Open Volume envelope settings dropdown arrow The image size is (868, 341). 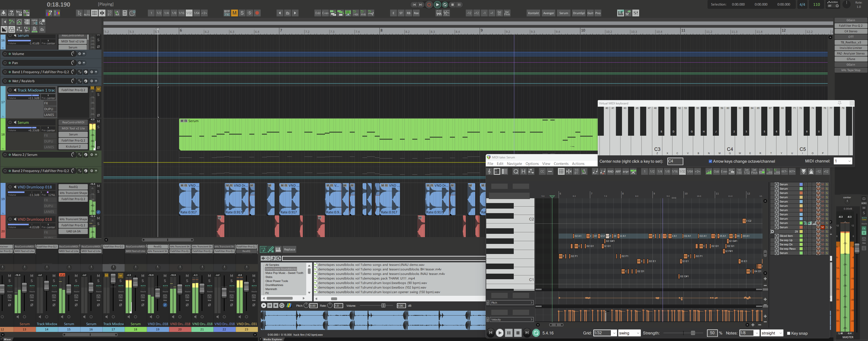point(84,54)
